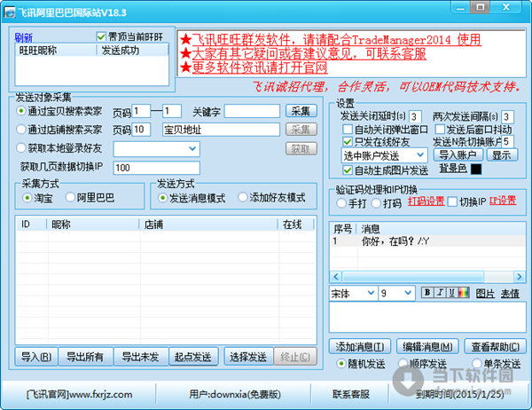Open the rainbow text color picker
The width and height of the screenshot is (532, 410).
pyautogui.click(x=464, y=293)
